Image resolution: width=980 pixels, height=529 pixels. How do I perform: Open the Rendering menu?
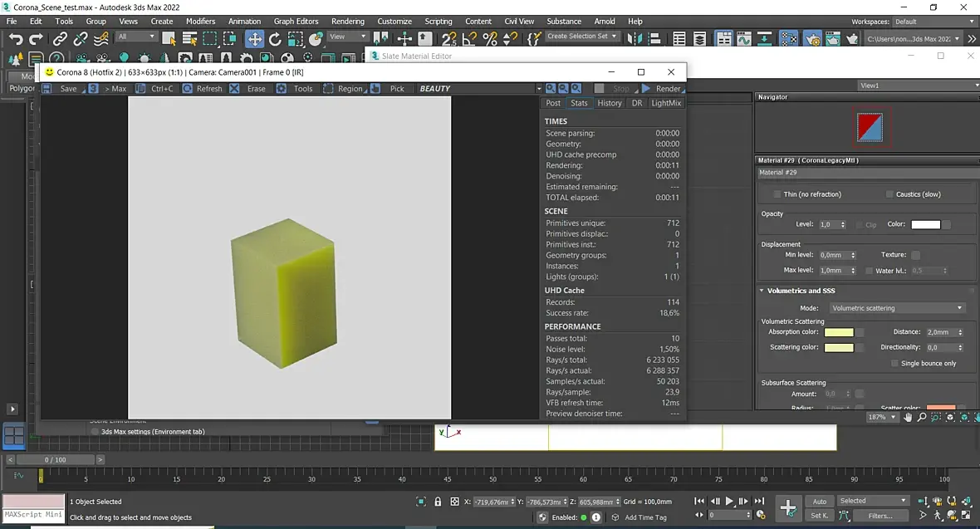[x=347, y=22]
